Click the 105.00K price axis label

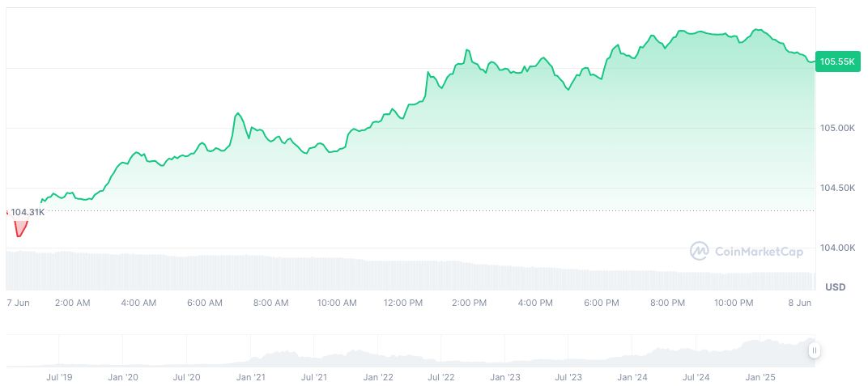click(837, 128)
